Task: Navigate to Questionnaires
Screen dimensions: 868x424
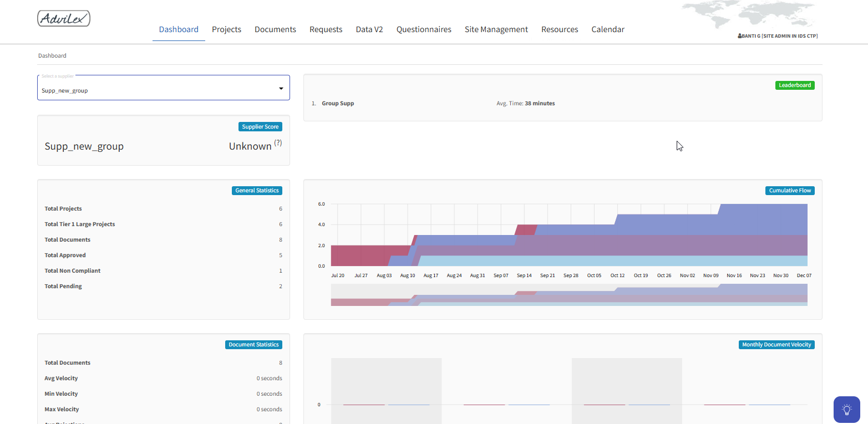Action: click(x=424, y=29)
